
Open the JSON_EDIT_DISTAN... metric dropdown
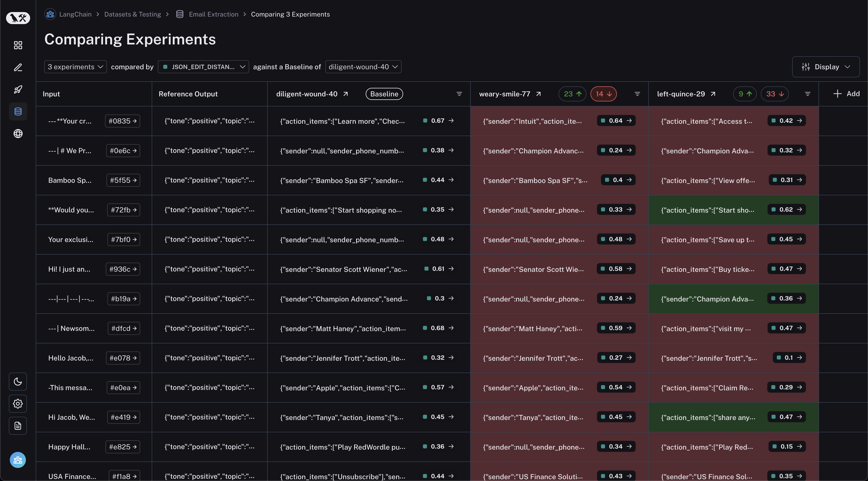(203, 67)
